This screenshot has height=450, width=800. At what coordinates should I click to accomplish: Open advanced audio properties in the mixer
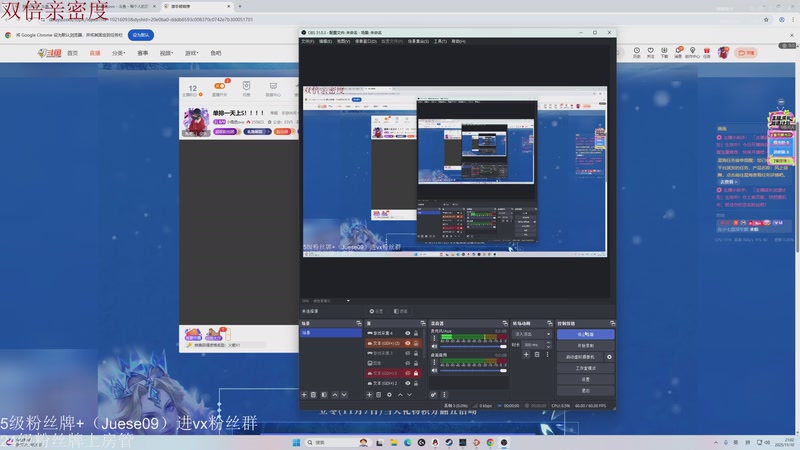[x=433, y=394]
